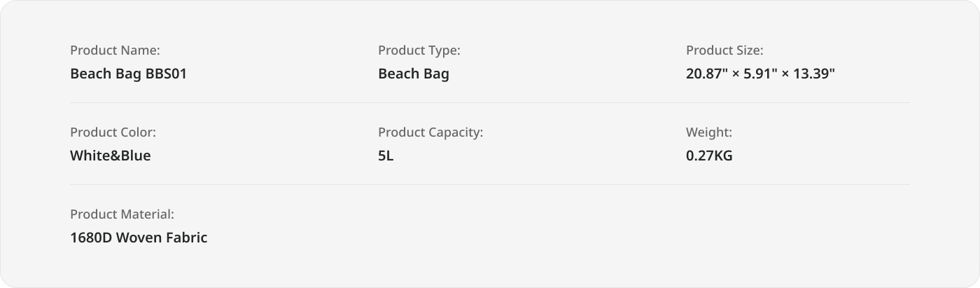Click the Product Capacity label
The height and width of the screenshot is (288, 980).
(x=430, y=132)
